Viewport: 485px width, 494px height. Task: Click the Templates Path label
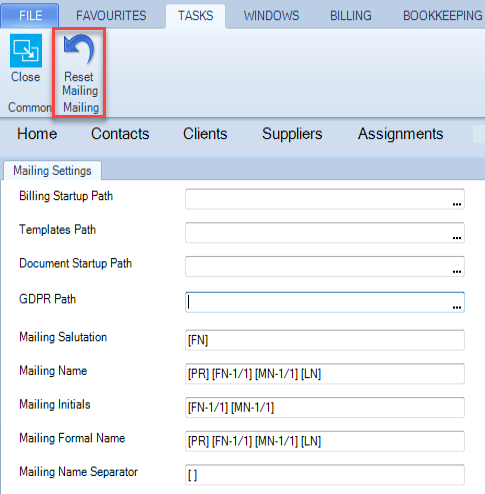pyautogui.click(x=58, y=230)
